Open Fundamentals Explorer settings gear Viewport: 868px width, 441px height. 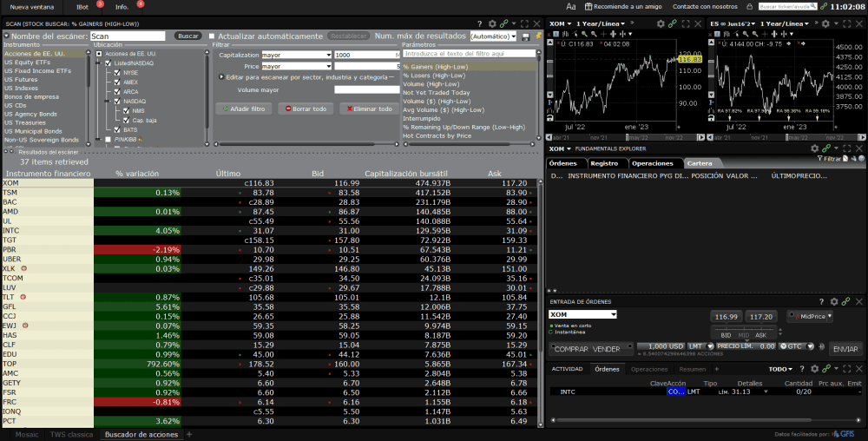(x=814, y=148)
